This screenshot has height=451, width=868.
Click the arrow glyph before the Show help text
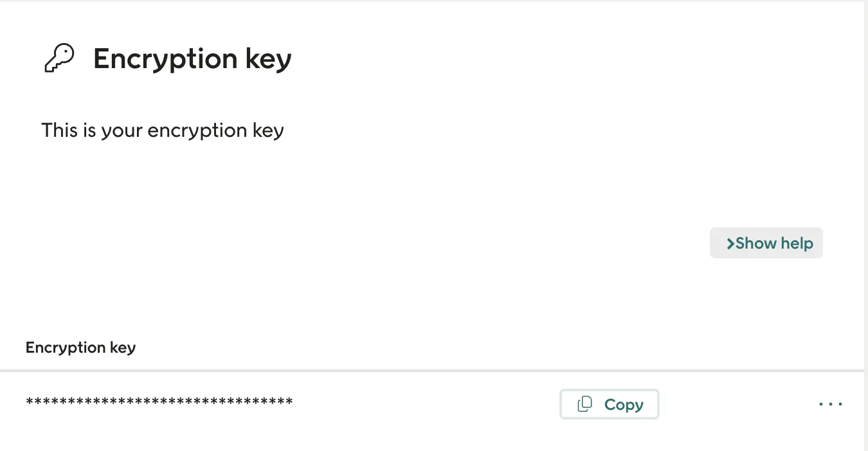coord(730,243)
